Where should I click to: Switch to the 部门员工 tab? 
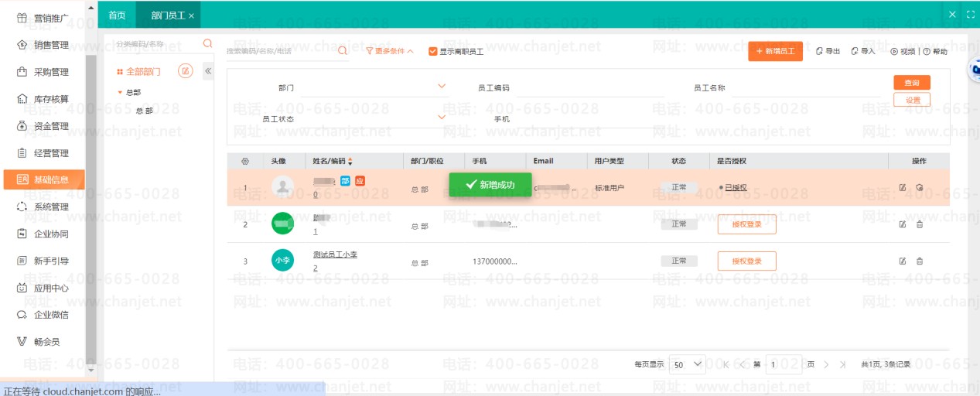click(x=167, y=15)
